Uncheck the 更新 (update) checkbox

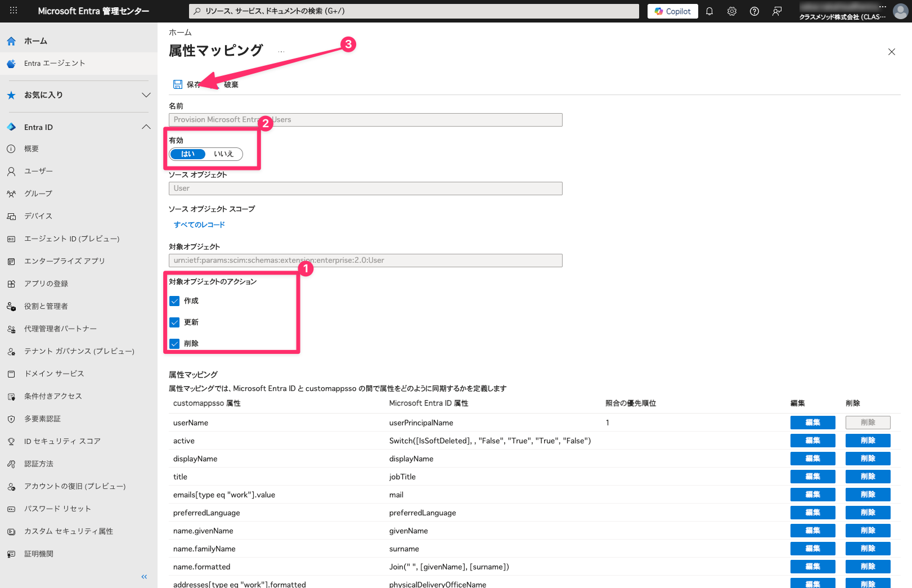pyautogui.click(x=174, y=322)
